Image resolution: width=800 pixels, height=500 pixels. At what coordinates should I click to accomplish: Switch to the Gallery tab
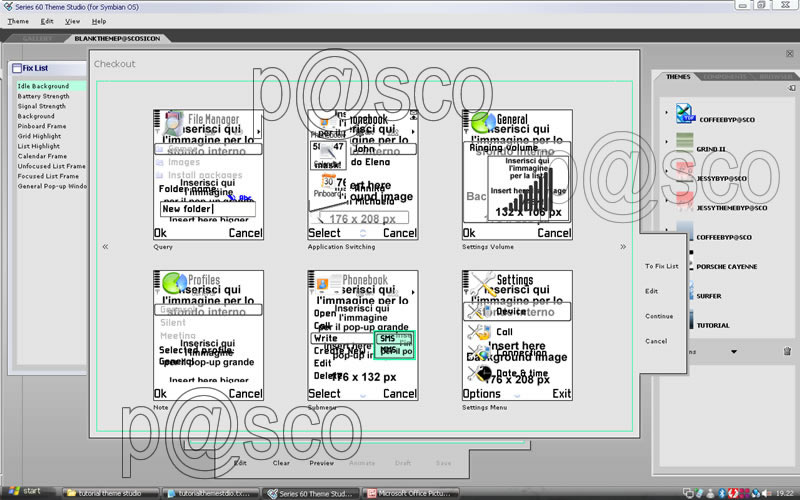point(37,38)
